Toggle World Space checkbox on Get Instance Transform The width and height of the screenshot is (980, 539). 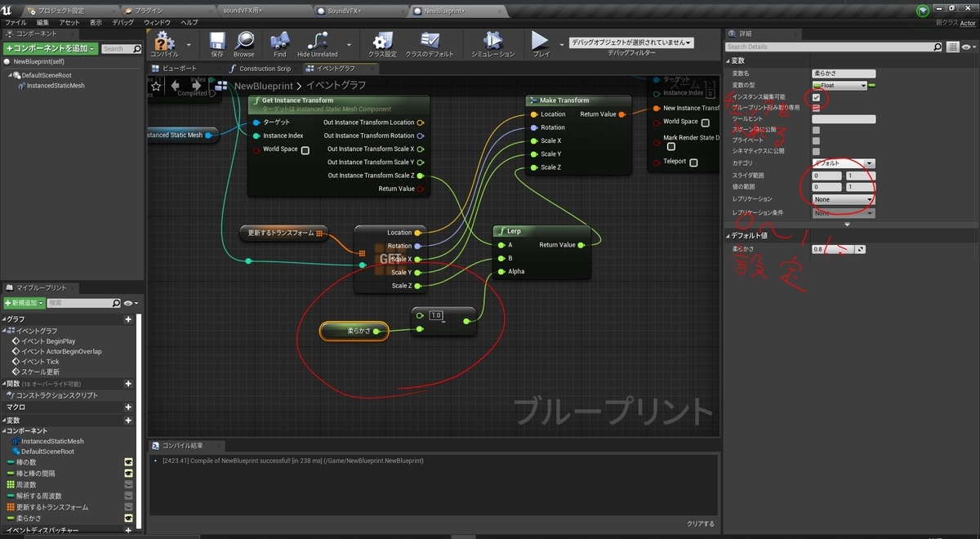coord(305,150)
